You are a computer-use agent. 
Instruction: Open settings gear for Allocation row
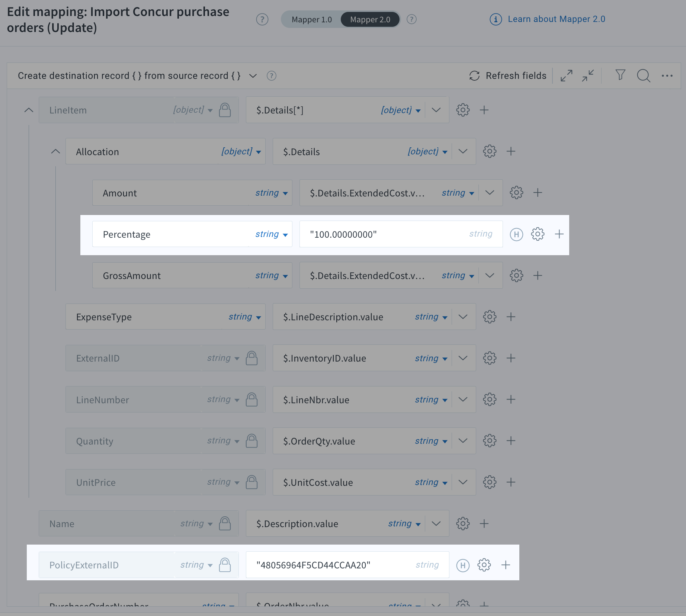pos(490,151)
